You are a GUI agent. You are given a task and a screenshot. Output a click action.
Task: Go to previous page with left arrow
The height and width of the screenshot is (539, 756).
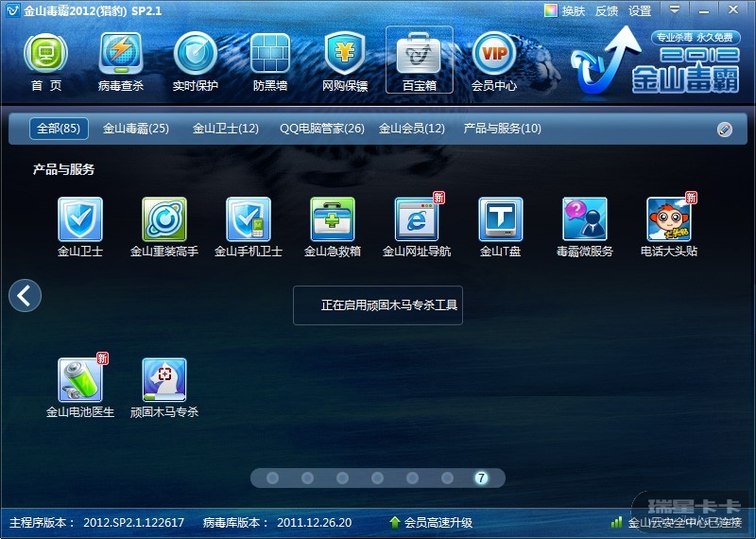[26, 295]
